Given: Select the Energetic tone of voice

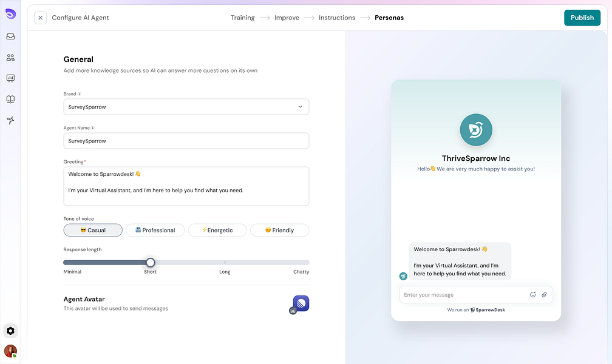Looking at the screenshot, I should click(217, 230).
